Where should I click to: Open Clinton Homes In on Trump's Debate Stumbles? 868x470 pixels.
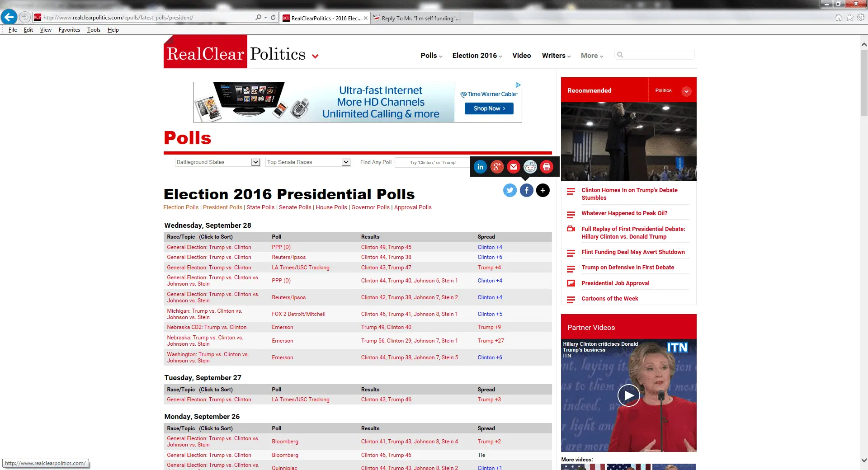point(629,194)
